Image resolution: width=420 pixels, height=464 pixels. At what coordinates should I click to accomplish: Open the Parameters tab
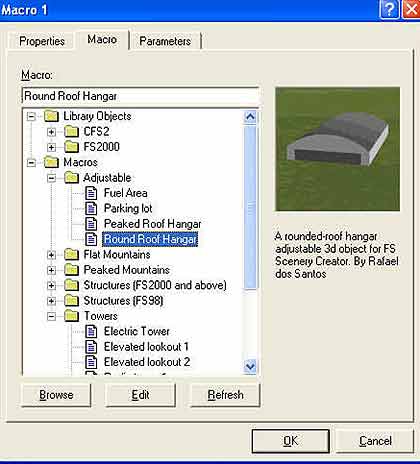pos(165,41)
